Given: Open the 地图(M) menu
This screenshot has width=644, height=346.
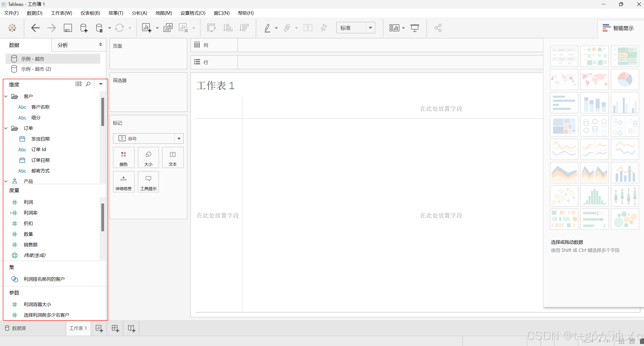Looking at the screenshot, I should click(x=164, y=13).
